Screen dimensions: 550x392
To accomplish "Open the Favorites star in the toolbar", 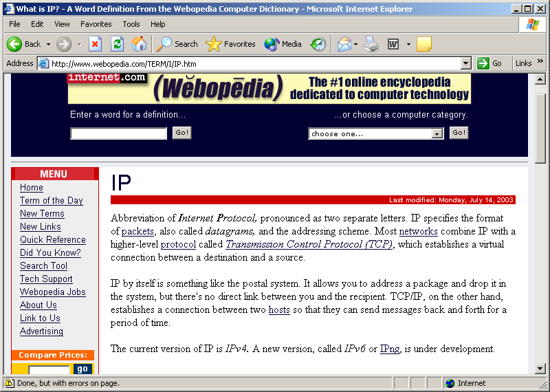I will click(231, 44).
